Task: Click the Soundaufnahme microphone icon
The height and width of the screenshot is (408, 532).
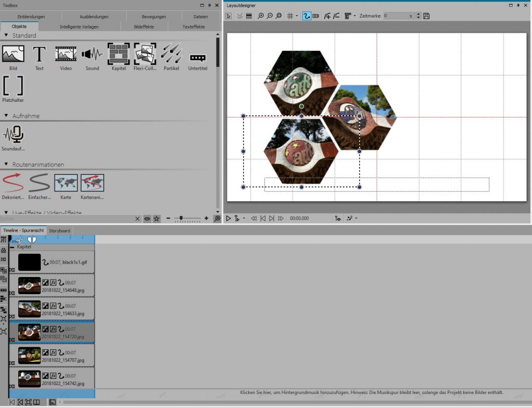Action: [x=13, y=135]
